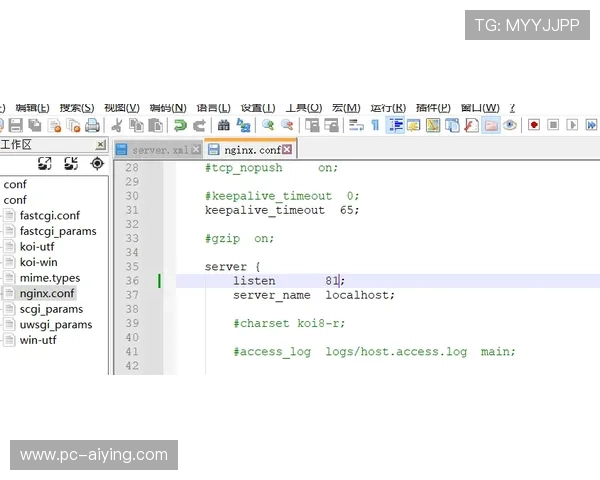Open Find with the binoculars icon
The image size is (600, 480).
[x=224, y=125]
